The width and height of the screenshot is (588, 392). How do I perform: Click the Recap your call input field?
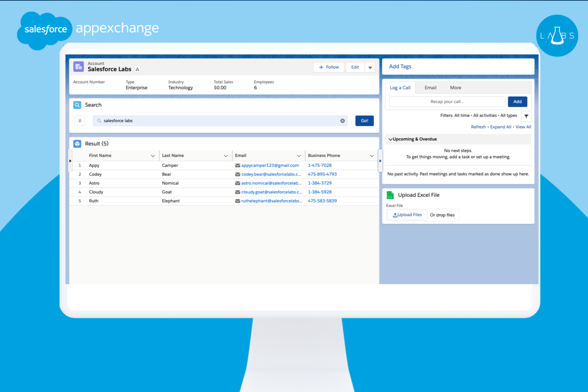pyautogui.click(x=447, y=102)
